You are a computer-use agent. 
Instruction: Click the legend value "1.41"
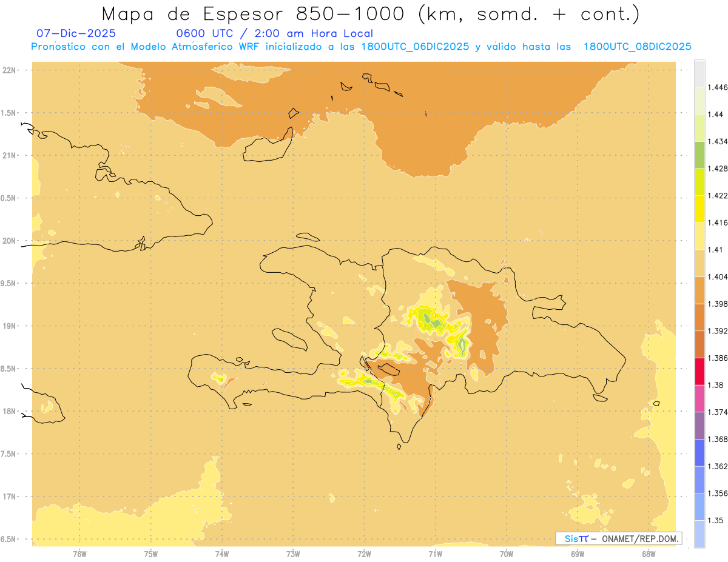tap(716, 250)
